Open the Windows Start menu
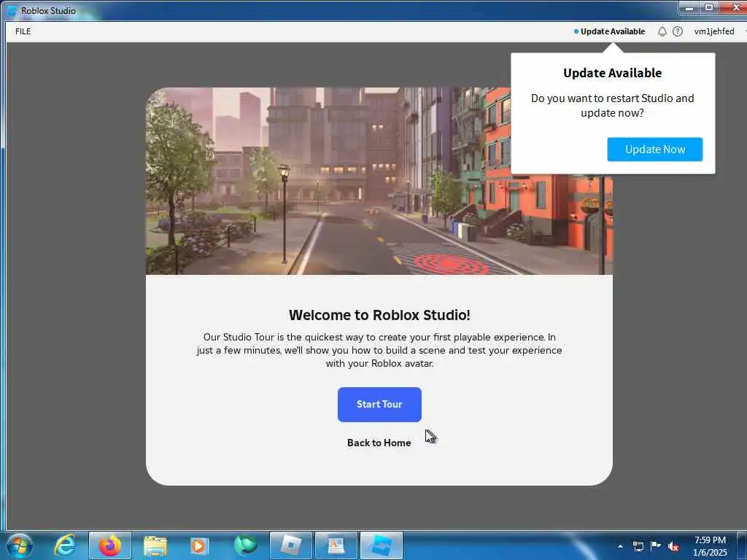The width and height of the screenshot is (747, 560). [20, 545]
